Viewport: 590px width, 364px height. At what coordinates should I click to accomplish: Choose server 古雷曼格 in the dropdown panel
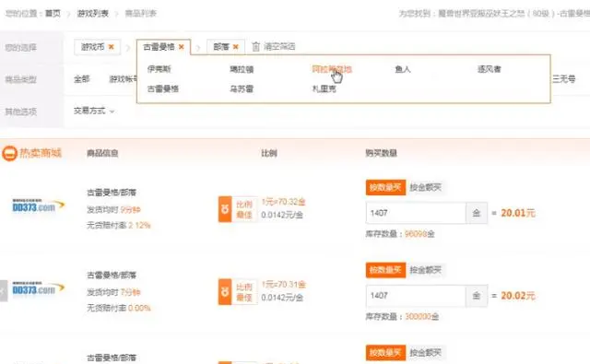(163, 89)
